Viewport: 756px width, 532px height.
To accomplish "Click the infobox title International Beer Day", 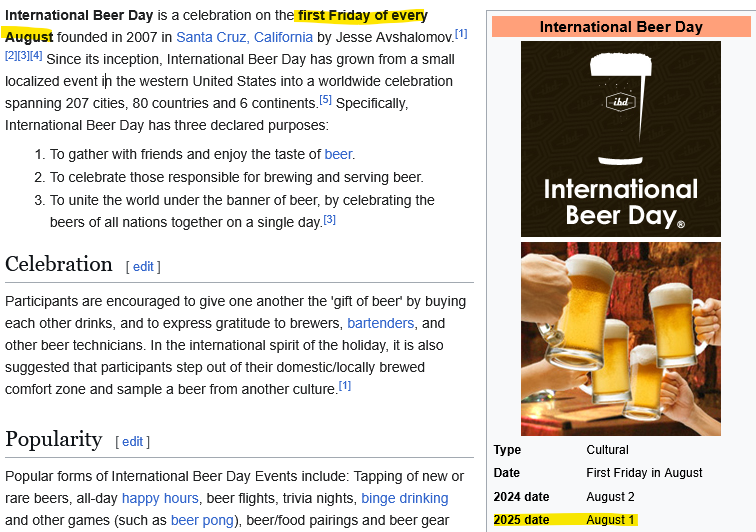I will tap(621, 27).
